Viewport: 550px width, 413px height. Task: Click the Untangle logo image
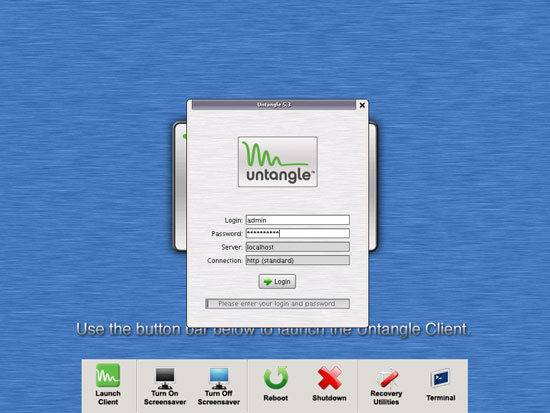click(x=278, y=162)
